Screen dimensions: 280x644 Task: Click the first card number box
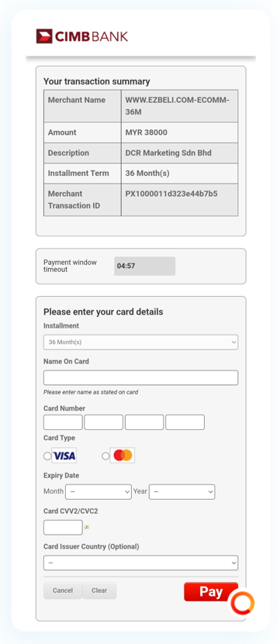tap(63, 422)
